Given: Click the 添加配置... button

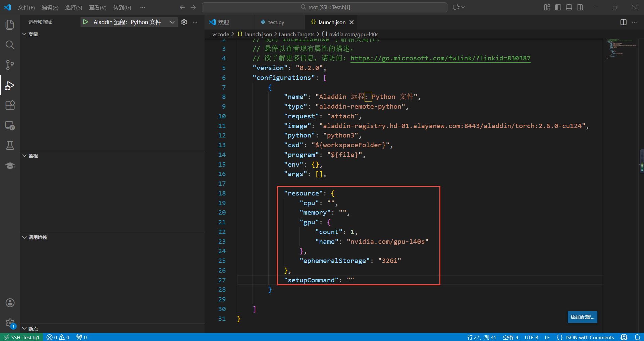Looking at the screenshot, I should coord(582,317).
